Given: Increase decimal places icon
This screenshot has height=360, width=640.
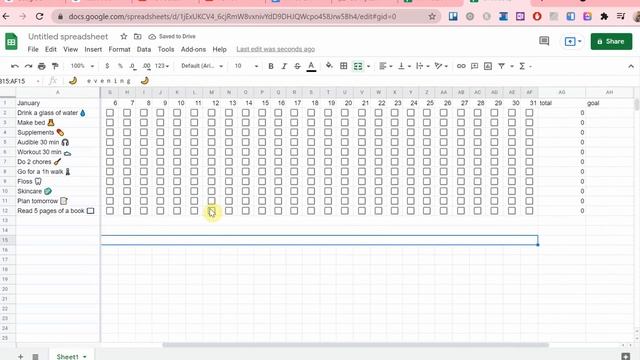Looking at the screenshot, I should pyautogui.click(x=147, y=66).
